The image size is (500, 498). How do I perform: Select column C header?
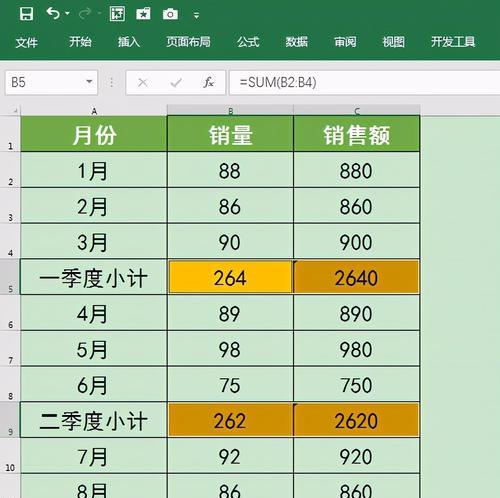click(357, 110)
